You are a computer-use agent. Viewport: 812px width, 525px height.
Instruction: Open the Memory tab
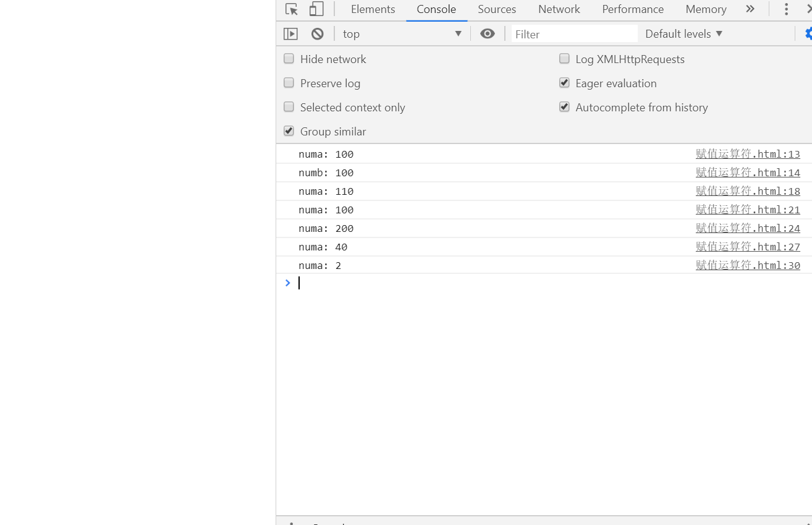pyautogui.click(x=706, y=9)
